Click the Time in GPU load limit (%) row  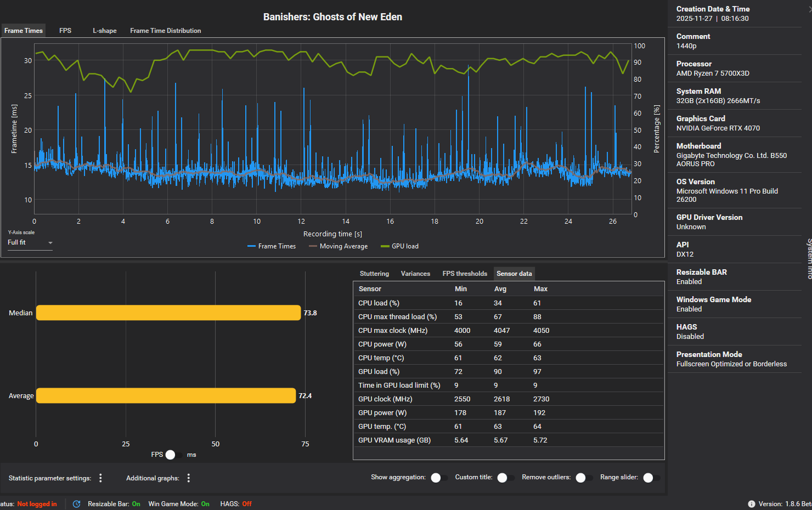[x=509, y=385]
